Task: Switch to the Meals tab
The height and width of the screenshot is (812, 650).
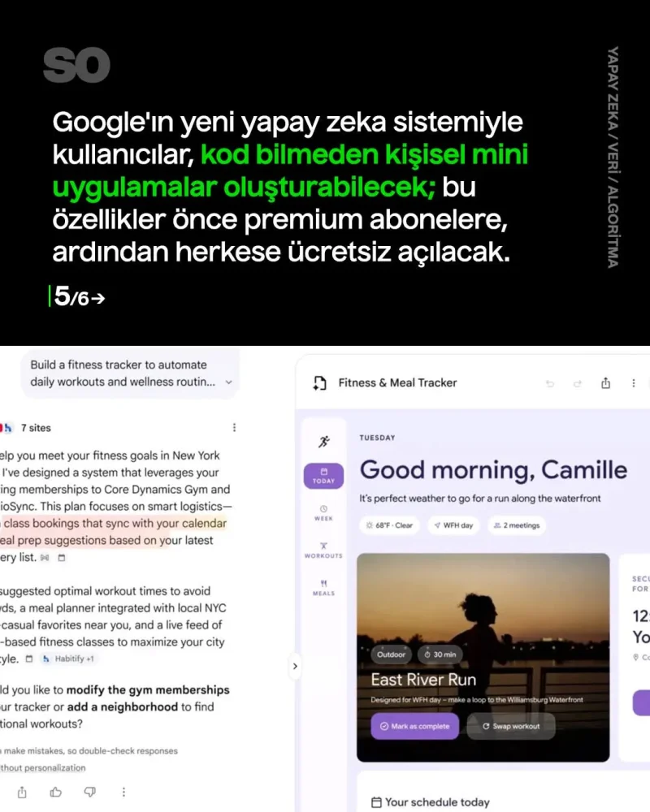Action: click(323, 588)
